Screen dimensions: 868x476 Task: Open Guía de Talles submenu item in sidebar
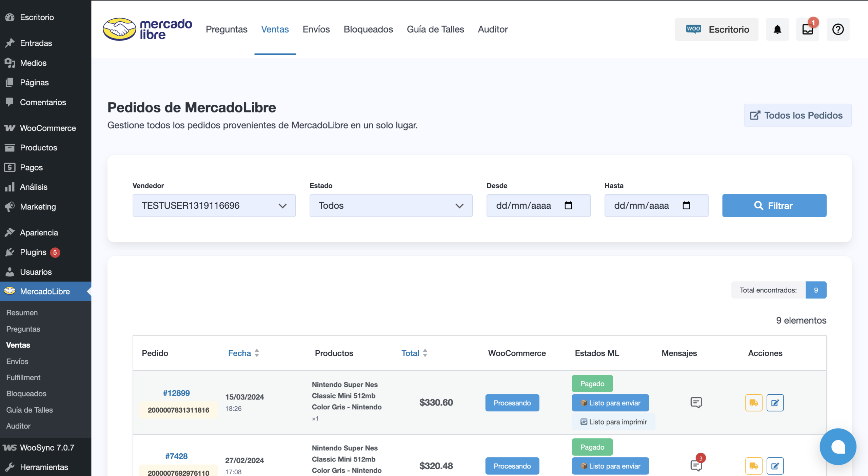pyautogui.click(x=29, y=410)
